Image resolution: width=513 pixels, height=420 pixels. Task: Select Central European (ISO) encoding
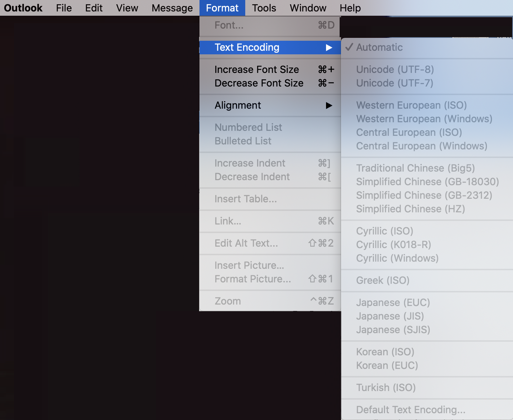click(x=409, y=132)
